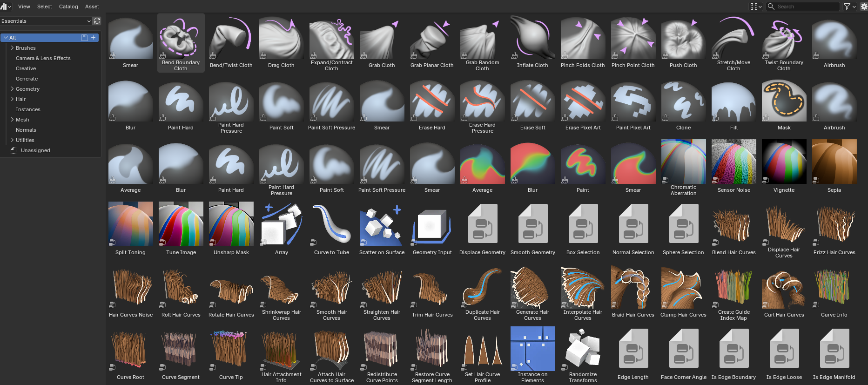This screenshot has width=868, height=385.
Task: Open the Asset menu
Action: pyautogui.click(x=92, y=7)
